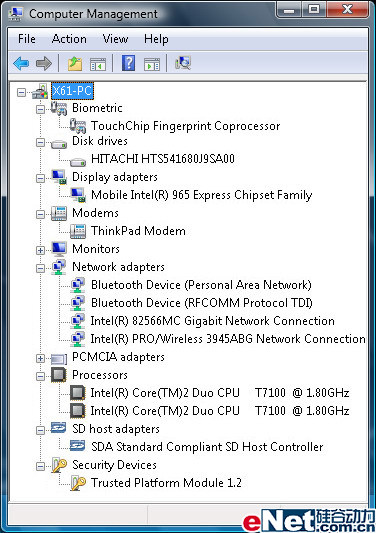Click the Up one level folder icon
The image size is (376, 533).
pos(75,64)
